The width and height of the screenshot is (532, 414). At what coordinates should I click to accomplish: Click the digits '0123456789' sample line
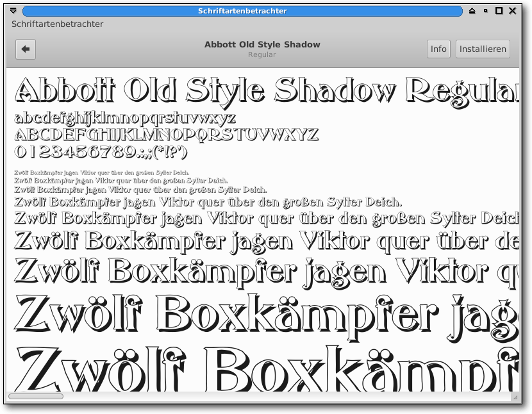pyautogui.click(x=101, y=152)
